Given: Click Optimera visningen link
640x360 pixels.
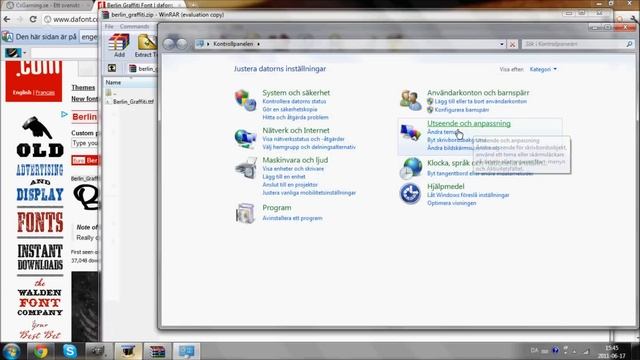Looking at the screenshot, I should point(451,203).
